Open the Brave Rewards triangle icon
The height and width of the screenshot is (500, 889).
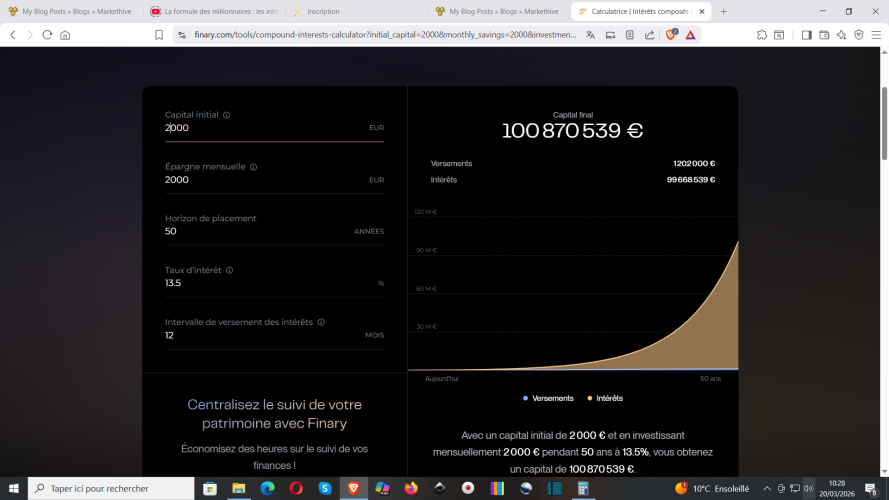(x=690, y=34)
